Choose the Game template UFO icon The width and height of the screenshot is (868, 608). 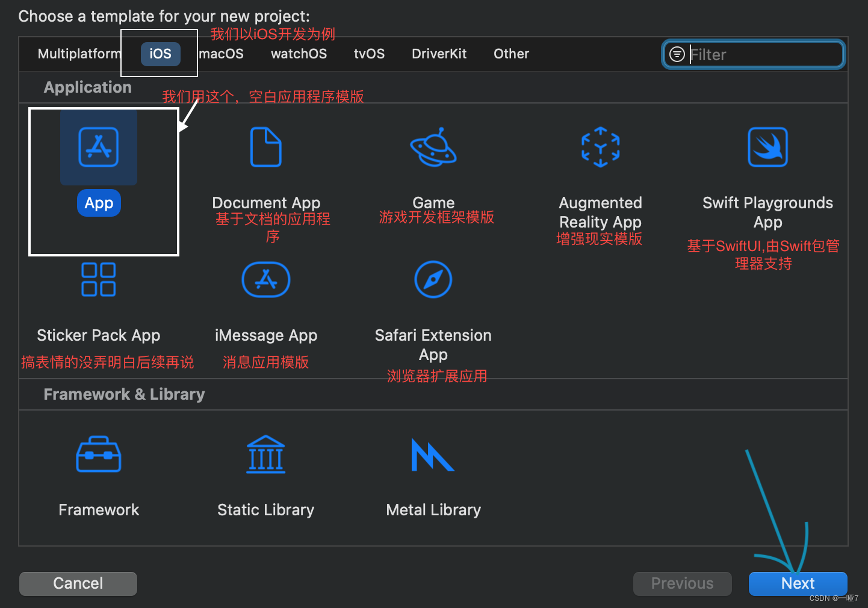tap(433, 147)
